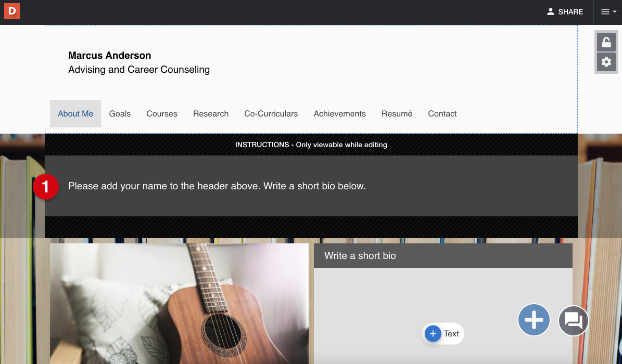Select the Achievements tab
The width and height of the screenshot is (622, 364).
tap(339, 114)
